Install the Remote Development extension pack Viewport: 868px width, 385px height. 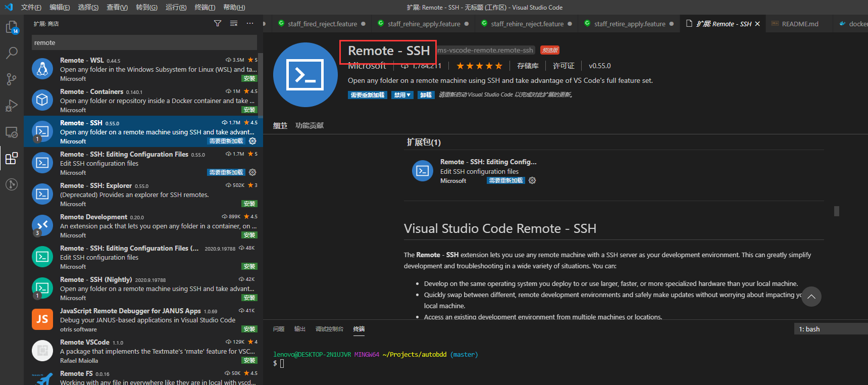249,235
